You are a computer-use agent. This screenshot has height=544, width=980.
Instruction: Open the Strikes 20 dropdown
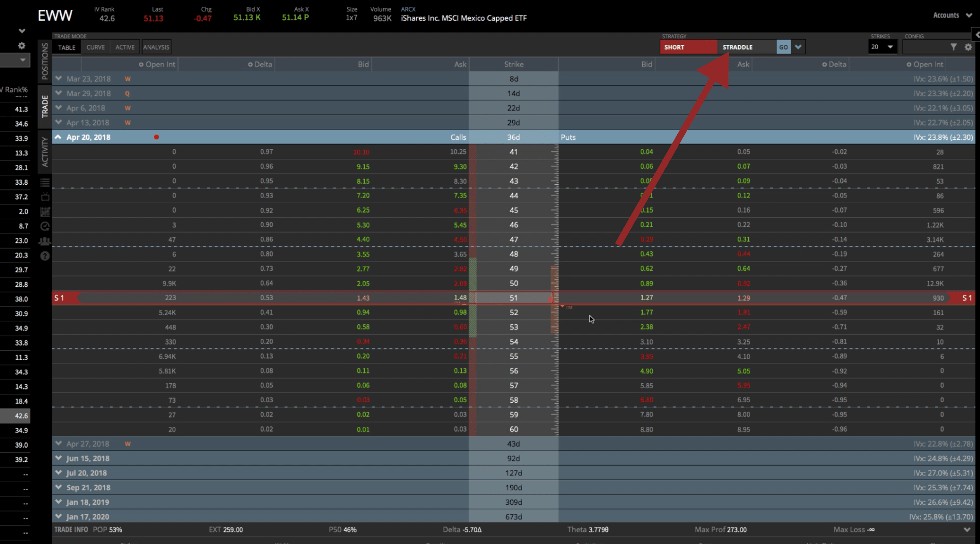click(x=882, y=47)
